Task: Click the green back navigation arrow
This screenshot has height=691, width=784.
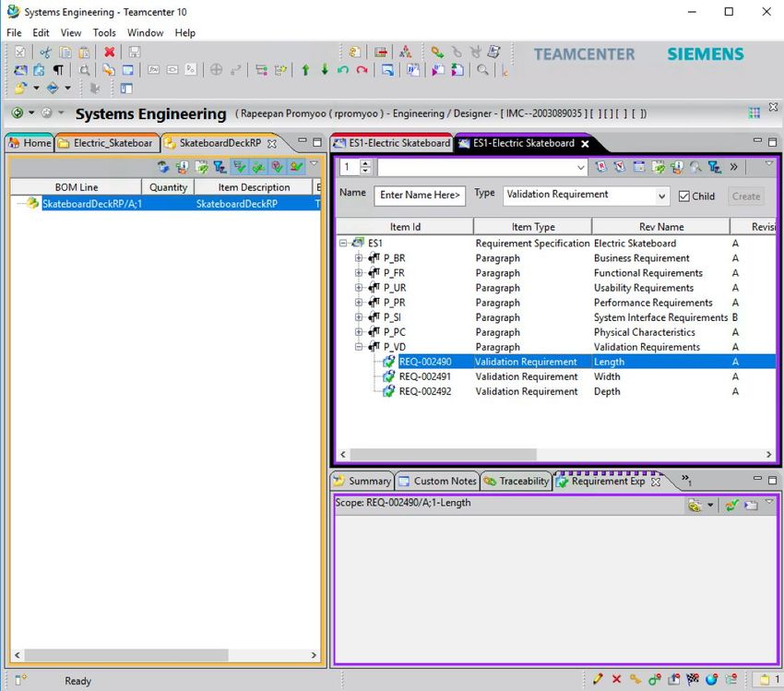Action: pyautogui.click(x=17, y=113)
